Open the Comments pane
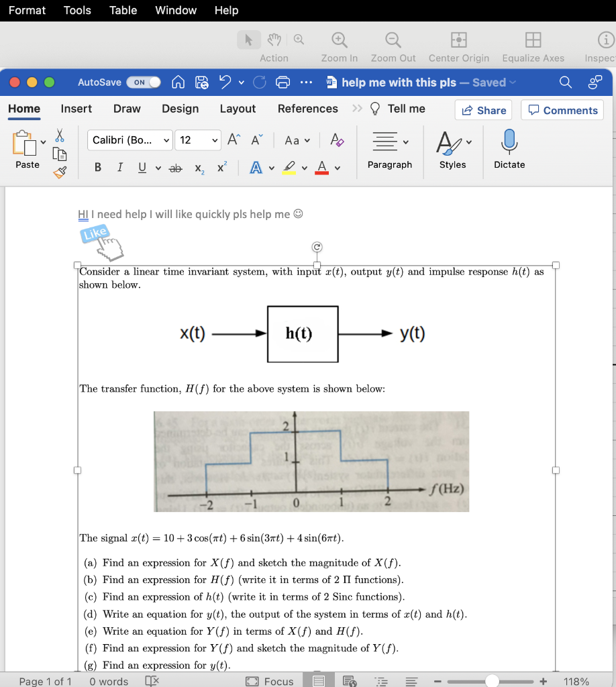Screen dimensions: 616x687 [x=562, y=109]
